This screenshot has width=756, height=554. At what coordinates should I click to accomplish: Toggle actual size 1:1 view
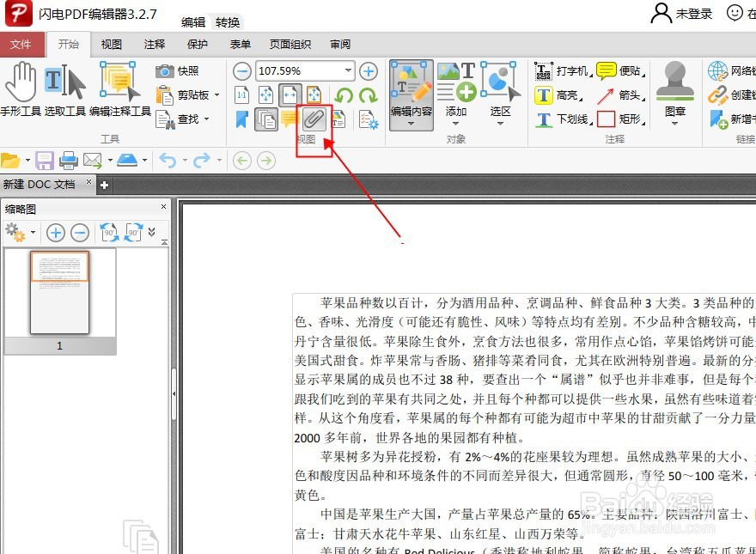coord(242,94)
